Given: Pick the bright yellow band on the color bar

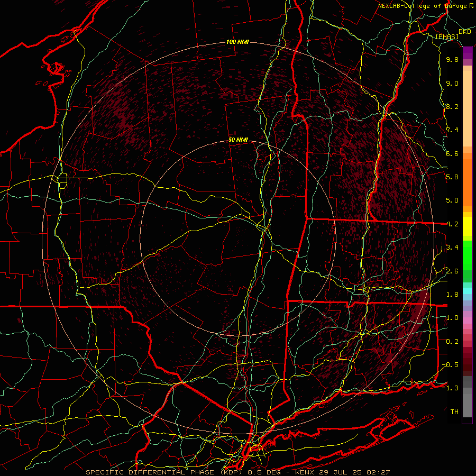Looking at the screenshot, I should (467, 226).
